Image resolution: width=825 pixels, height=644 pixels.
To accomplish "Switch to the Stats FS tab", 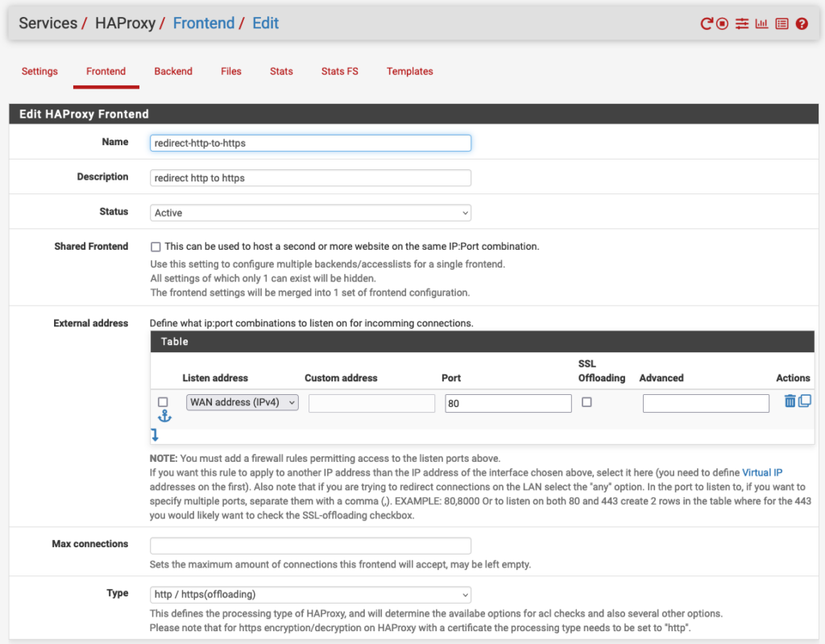I will pos(339,72).
